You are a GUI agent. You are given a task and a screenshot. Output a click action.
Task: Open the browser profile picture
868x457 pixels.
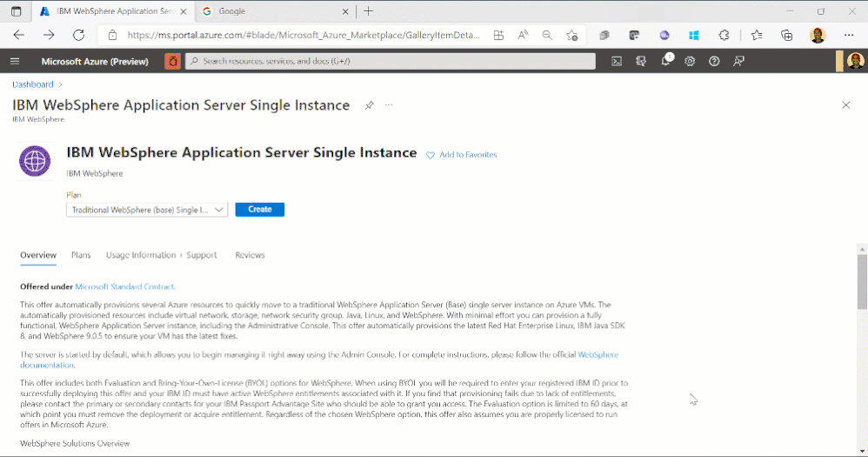coord(818,35)
